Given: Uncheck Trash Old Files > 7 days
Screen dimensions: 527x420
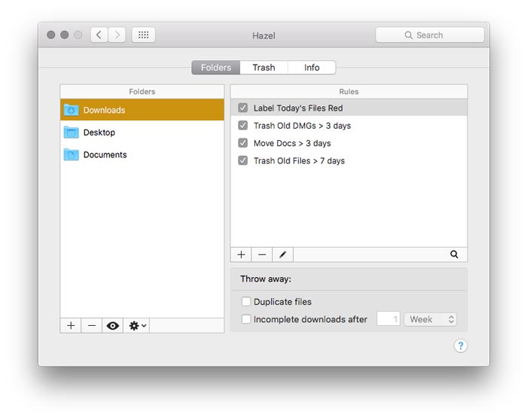Looking at the screenshot, I should pyautogui.click(x=242, y=160).
